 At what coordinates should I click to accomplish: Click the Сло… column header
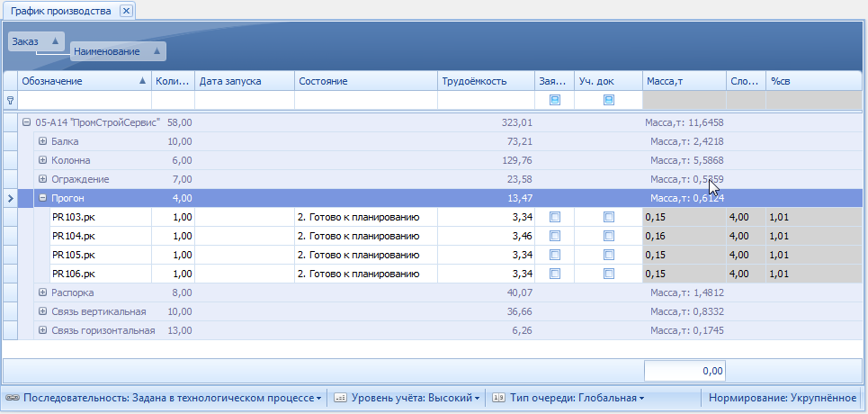coord(746,81)
